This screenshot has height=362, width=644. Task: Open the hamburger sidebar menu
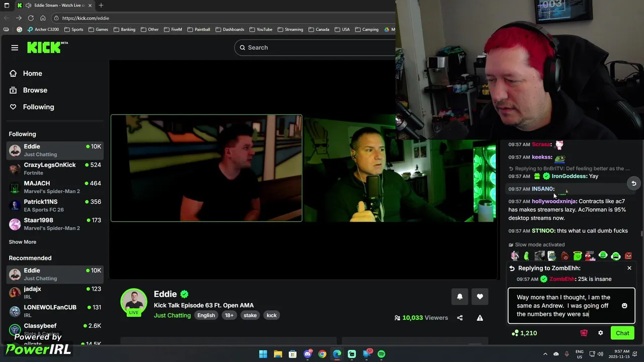15,48
